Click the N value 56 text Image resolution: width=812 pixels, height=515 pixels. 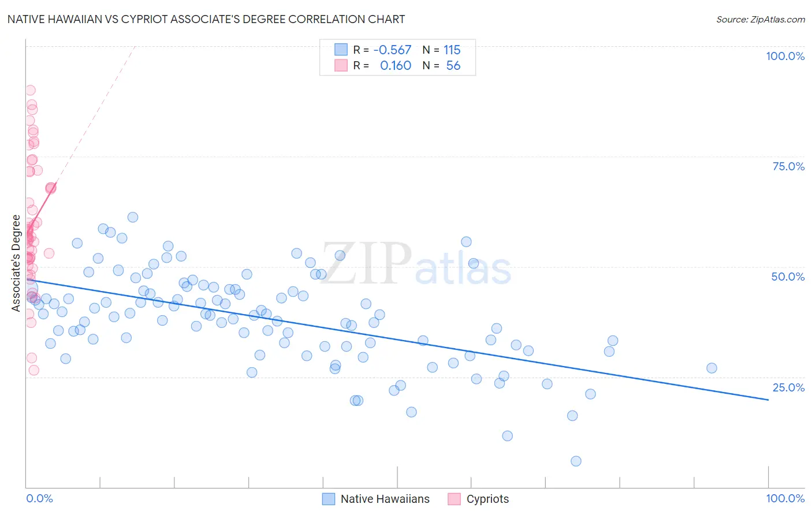point(453,65)
